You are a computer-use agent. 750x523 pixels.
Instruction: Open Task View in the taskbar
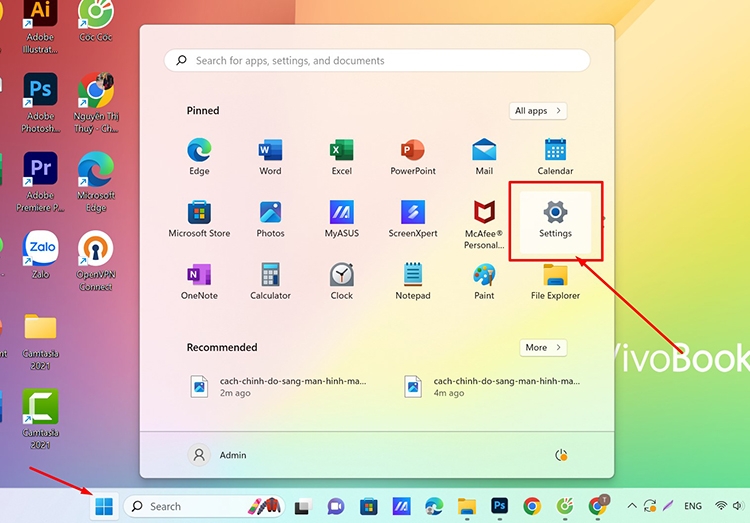[x=302, y=506]
